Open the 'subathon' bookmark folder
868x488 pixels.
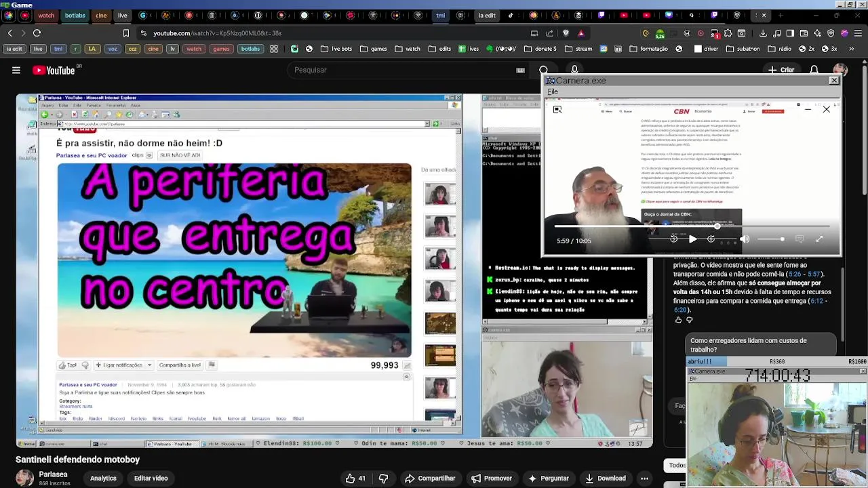743,49
